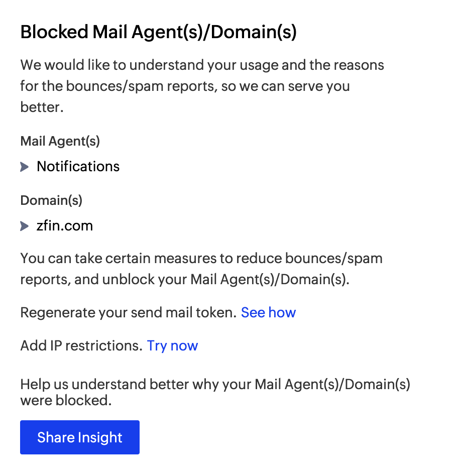The width and height of the screenshot is (460, 476).
Task: Click the "Mail Agent(s)" section label
Action: [x=60, y=142]
